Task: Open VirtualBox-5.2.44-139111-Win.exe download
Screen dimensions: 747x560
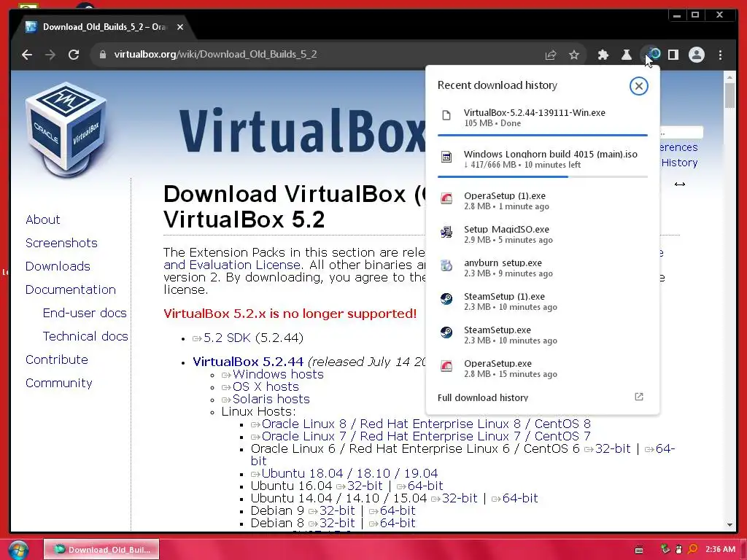Action: click(x=543, y=117)
